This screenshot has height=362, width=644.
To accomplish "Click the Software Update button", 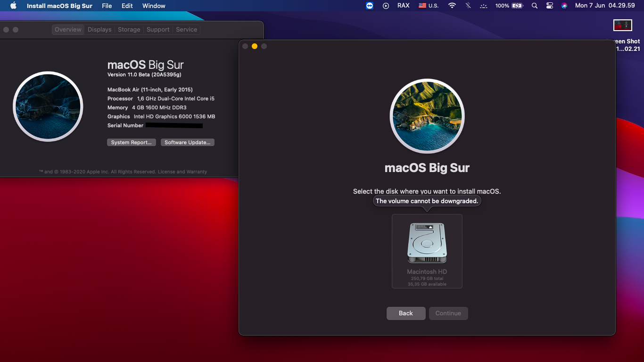I will [188, 142].
